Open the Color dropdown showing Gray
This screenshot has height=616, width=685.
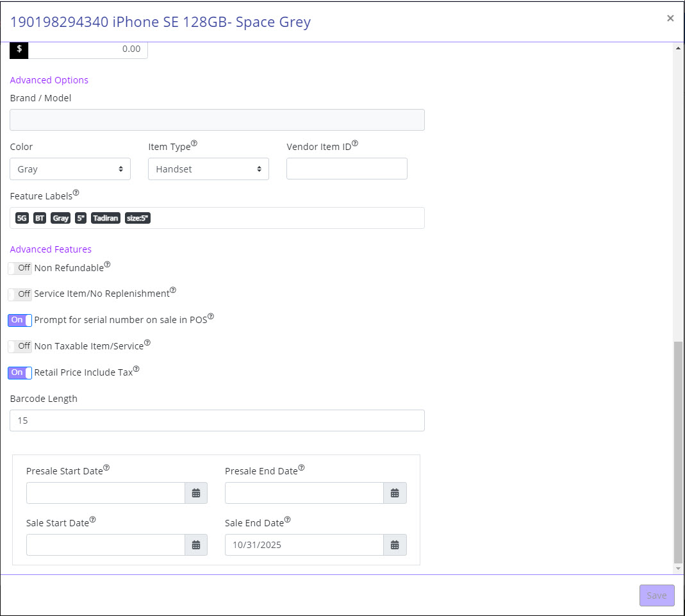click(x=70, y=169)
